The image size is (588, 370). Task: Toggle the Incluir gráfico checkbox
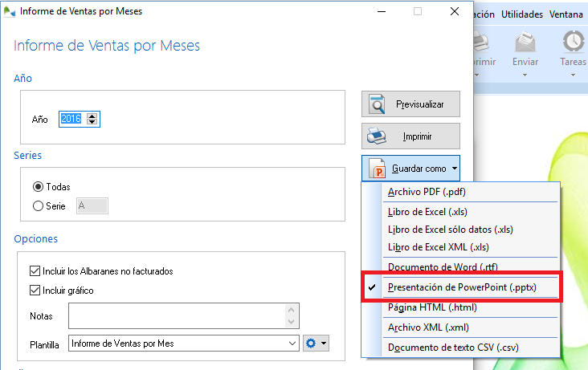point(35,291)
